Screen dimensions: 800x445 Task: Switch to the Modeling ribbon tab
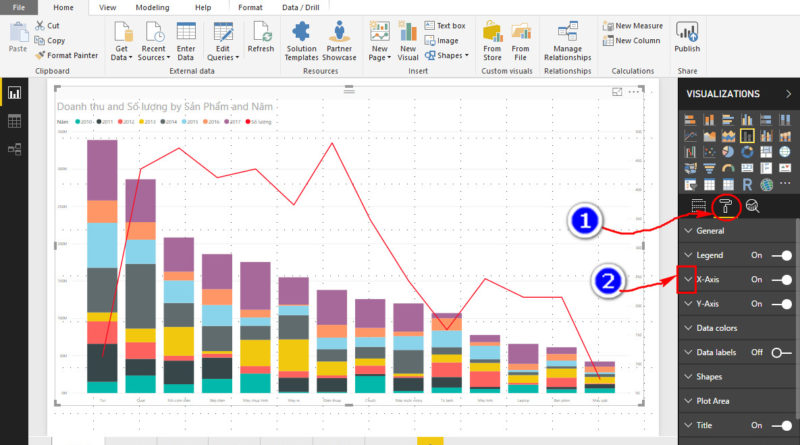152,7
